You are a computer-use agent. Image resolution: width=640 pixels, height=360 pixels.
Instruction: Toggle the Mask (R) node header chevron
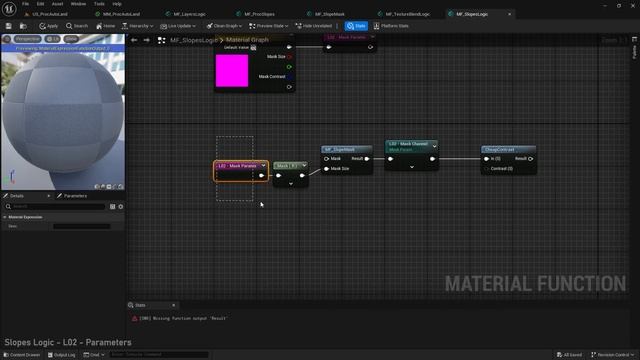304,166
